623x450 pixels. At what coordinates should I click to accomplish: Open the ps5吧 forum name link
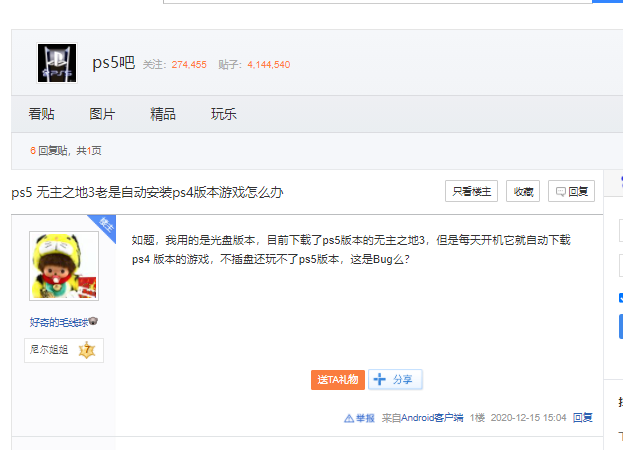tap(113, 63)
